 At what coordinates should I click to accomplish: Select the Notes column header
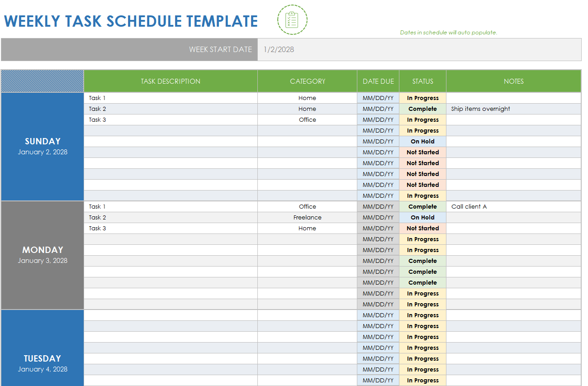pos(513,81)
